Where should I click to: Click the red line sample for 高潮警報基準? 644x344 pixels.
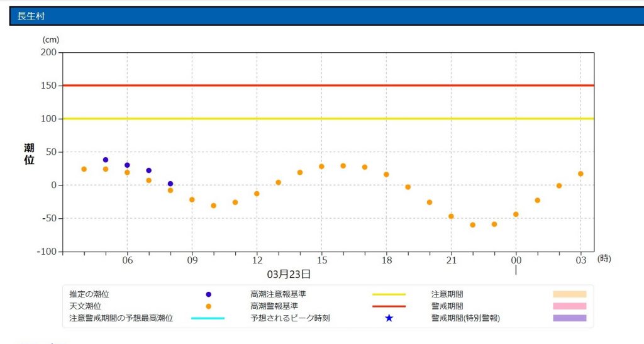[389, 306]
